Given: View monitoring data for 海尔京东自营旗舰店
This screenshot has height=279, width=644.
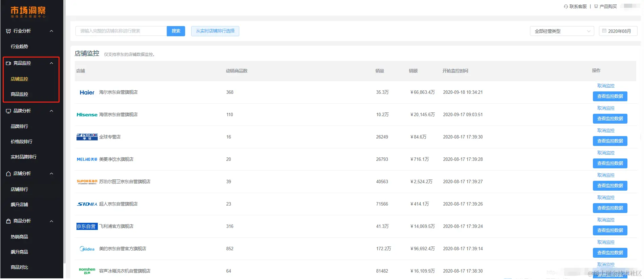Looking at the screenshot, I should pos(610,96).
